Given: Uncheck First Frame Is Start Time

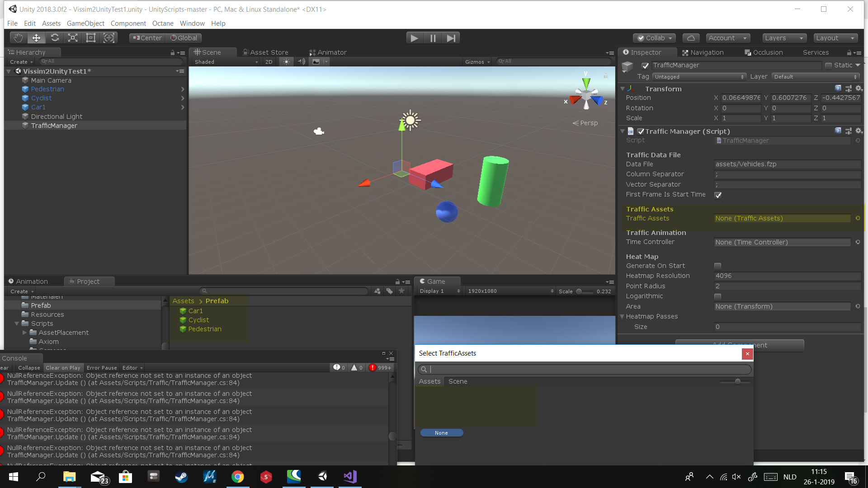Looking at the screenshot, I should coord(718,195).
